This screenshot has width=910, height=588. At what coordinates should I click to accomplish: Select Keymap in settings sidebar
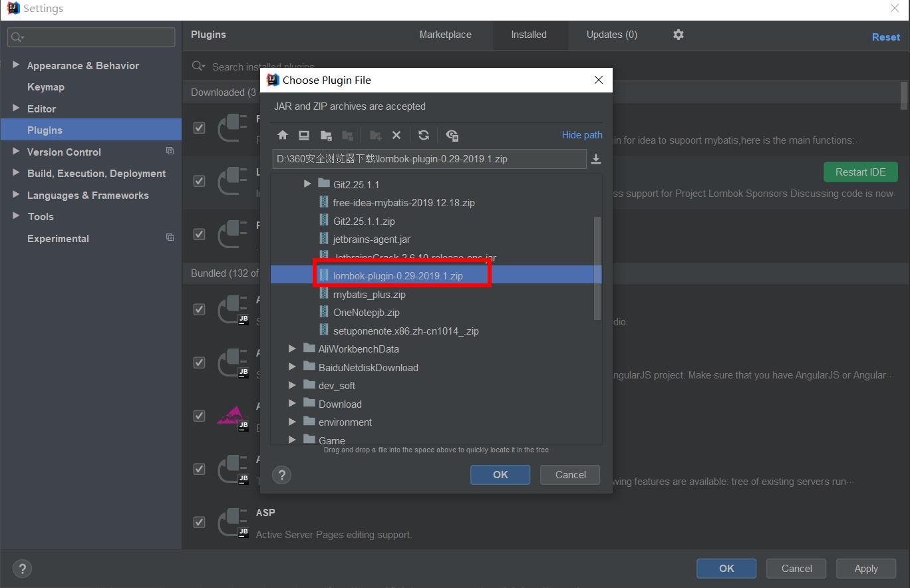(46, 87)
